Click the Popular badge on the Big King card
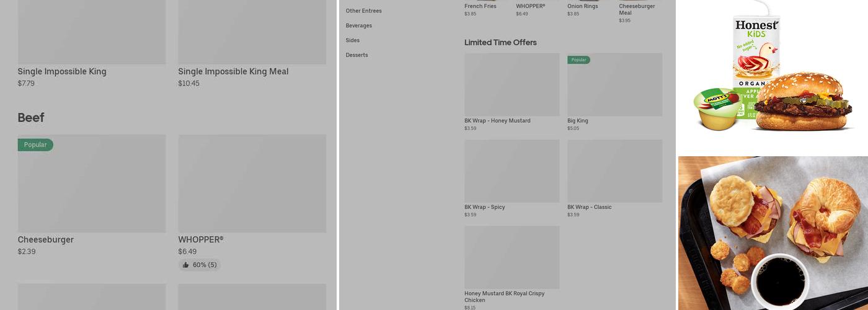The height and width of the screenshot is (310, 868). [578, 60]
